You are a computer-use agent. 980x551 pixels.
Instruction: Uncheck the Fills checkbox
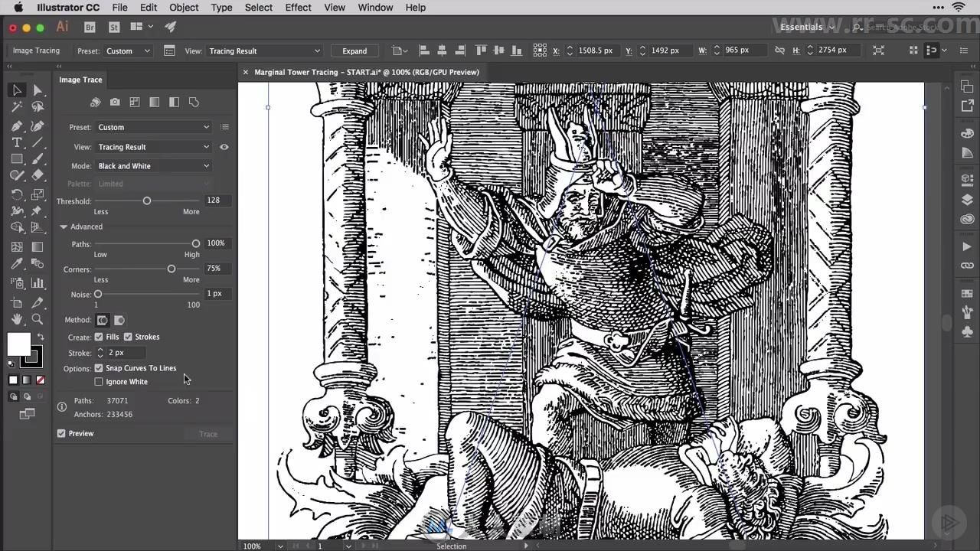click(x=99, y=337)
